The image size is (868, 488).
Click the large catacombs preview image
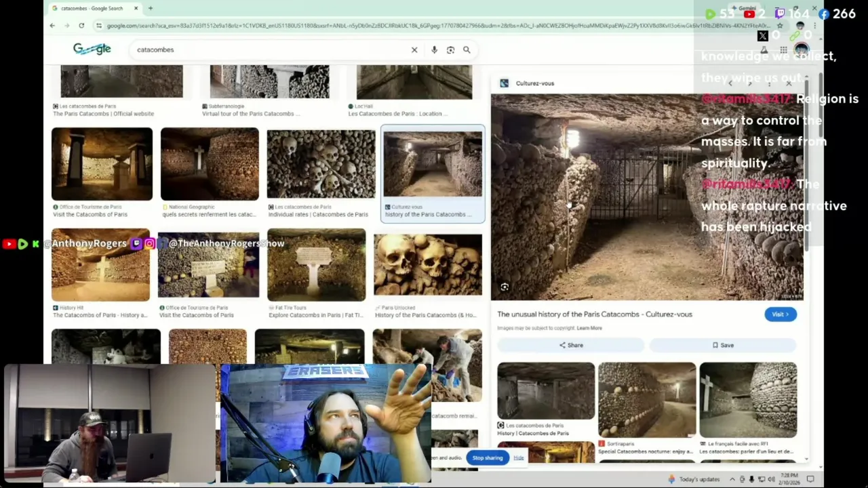click(647, 197)
